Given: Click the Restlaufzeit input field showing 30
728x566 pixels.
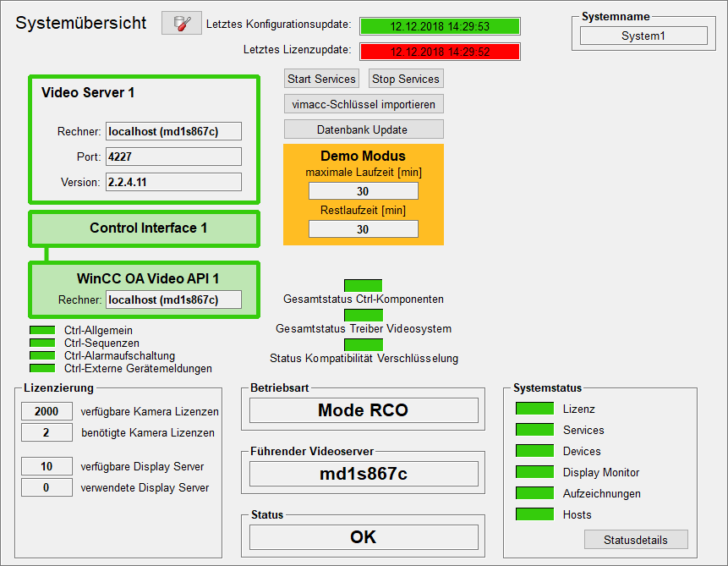Looking at the screenshot, I should coord(363,228).
